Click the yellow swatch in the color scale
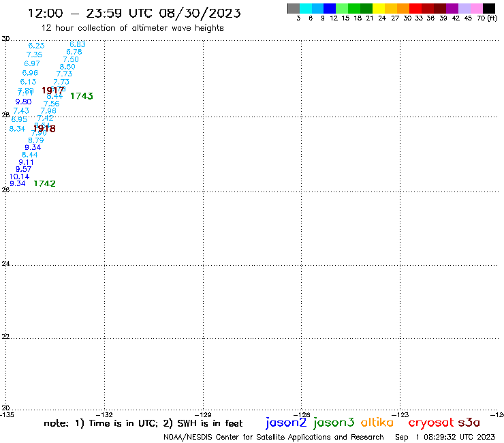Image resolution: width=504 pixels, height=443 pixels. (x=379, y=8)
